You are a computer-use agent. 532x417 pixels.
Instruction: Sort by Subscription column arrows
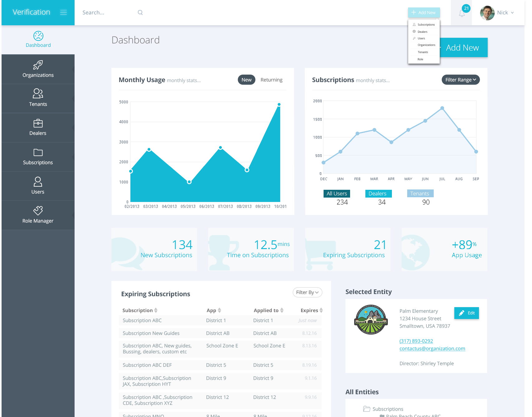[x=156, y=310]
